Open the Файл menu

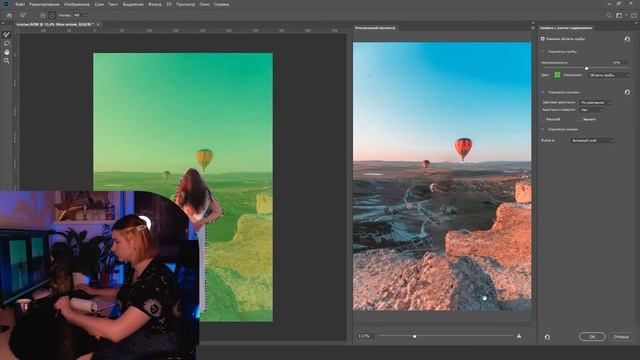20,4
